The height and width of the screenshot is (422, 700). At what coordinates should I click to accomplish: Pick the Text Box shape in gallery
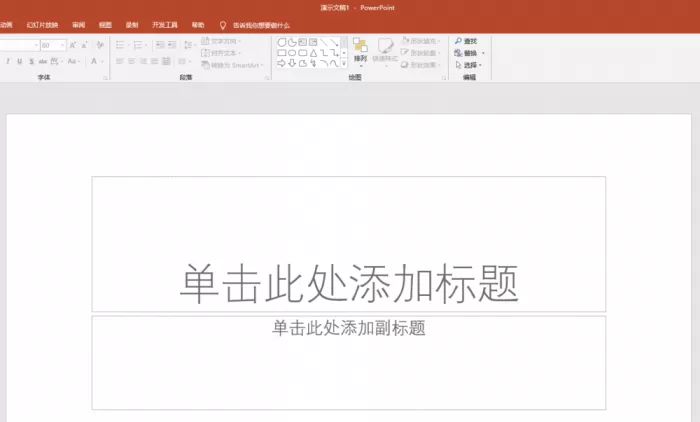click(x=303, y=42)
